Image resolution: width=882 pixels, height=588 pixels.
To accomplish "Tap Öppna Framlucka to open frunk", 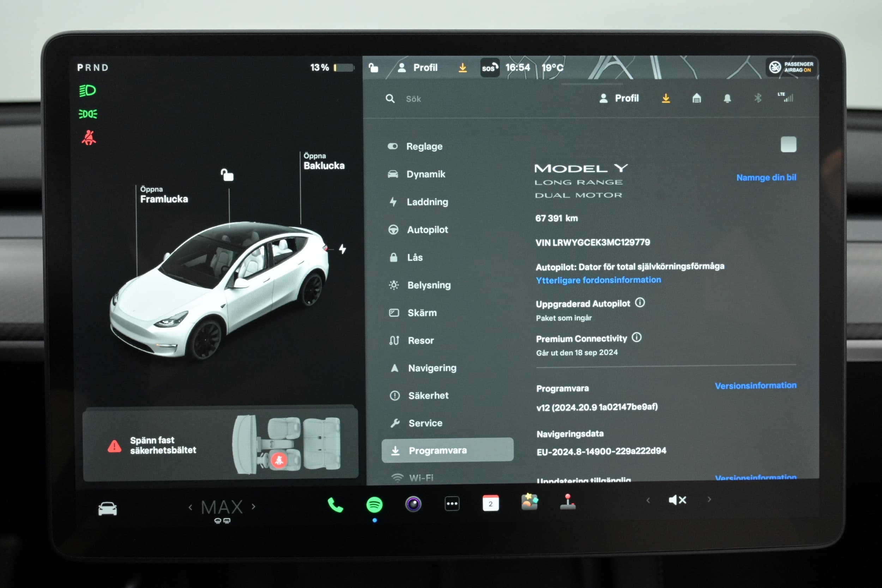I will coord(164,195).
